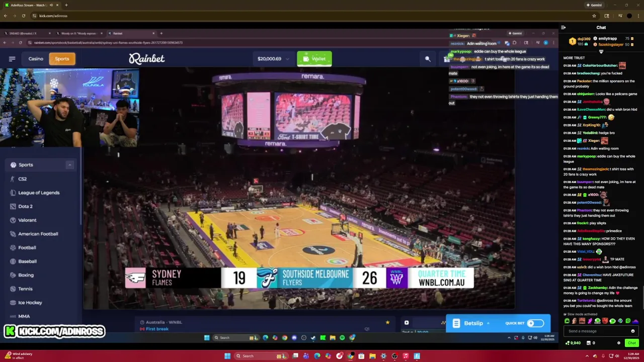Expand the $20,000.69 balance dropdown
Image resolution: width=644 pixels, height=362 pixels.
tap(287, 59)
